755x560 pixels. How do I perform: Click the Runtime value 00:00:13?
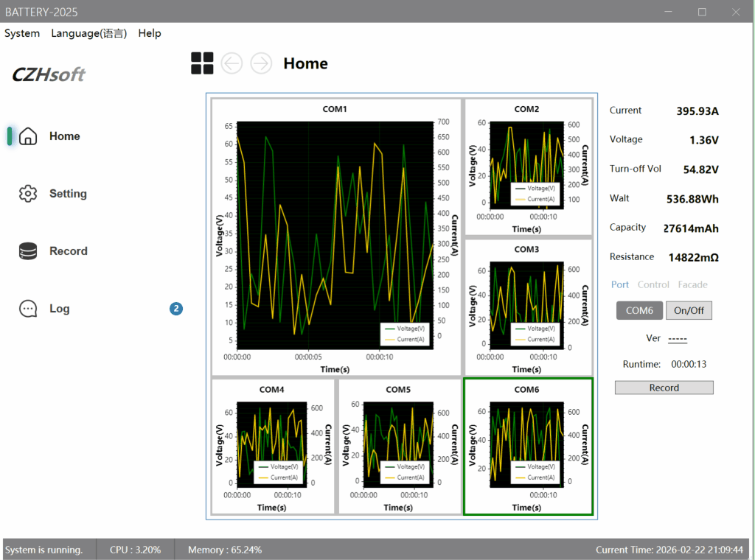(689, 364)
